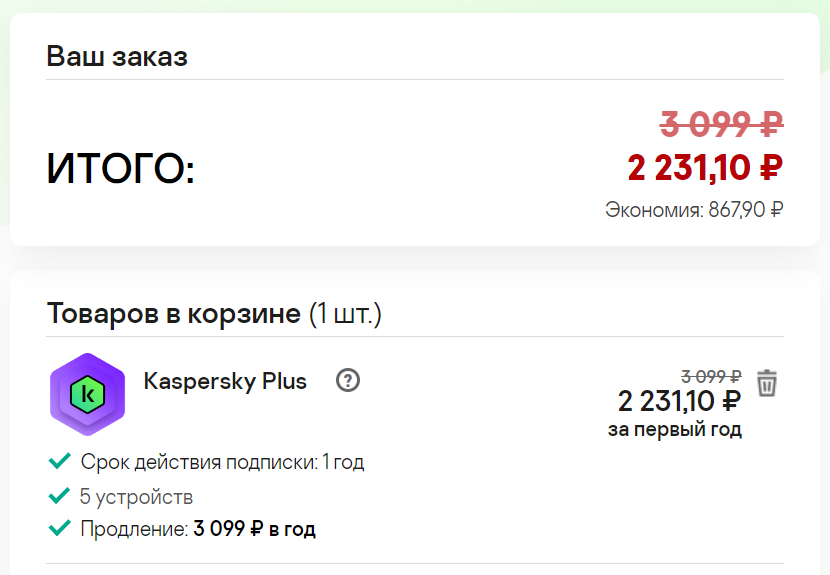Click the (1 шт.) item count
This screenshot has width=830, height=575.
point(345,314)
